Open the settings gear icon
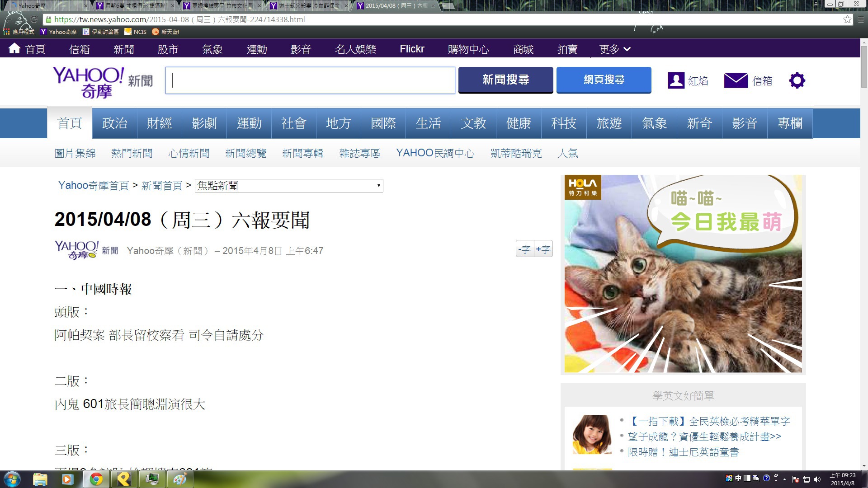The image size is (868, 488). (x=797, y=80)
